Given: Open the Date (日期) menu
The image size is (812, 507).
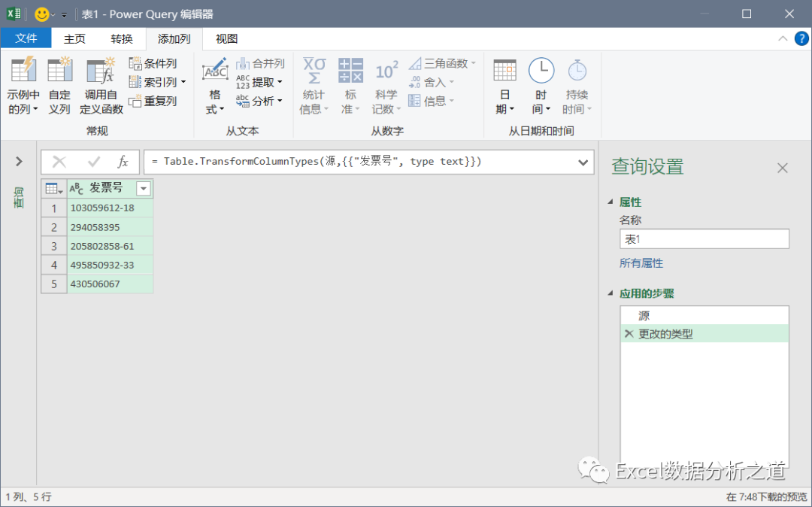Looking at the screenshot, I should [x=504, y=86].
